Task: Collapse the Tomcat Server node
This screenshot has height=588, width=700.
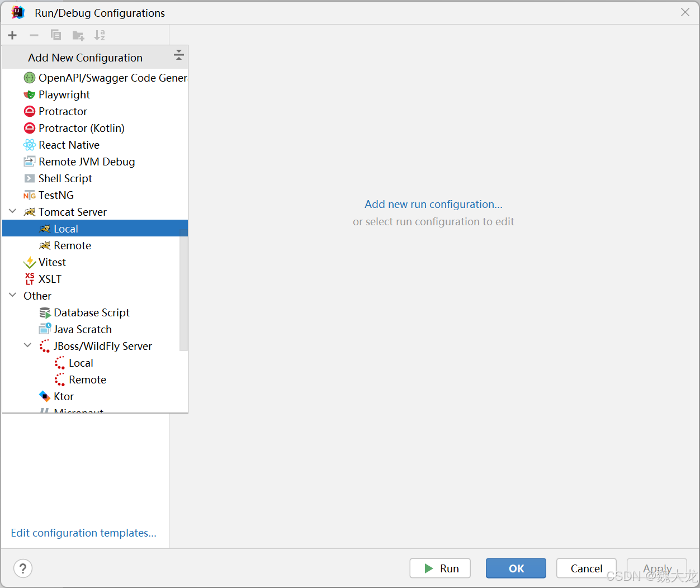Action: coord(13,211)
